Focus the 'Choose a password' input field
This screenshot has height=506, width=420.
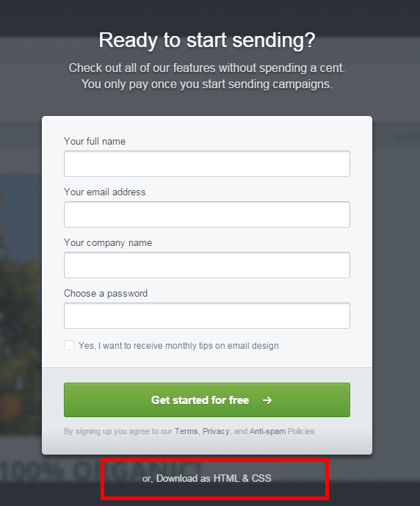coord(207,316)
